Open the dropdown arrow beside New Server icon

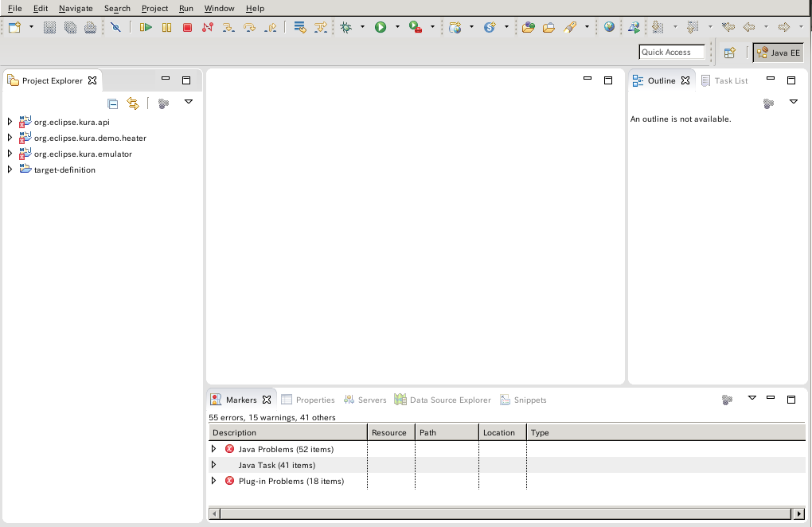(x=471, y=27)
